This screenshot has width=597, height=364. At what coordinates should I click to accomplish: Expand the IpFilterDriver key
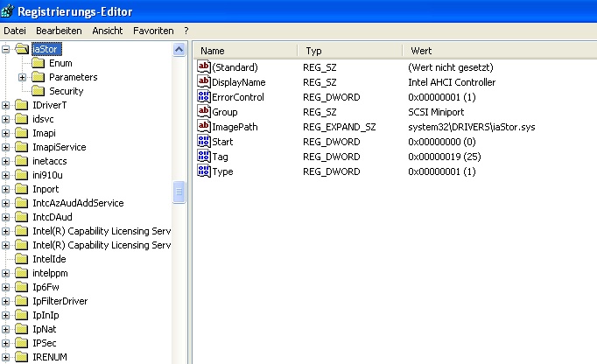click(x=6, y=301)
